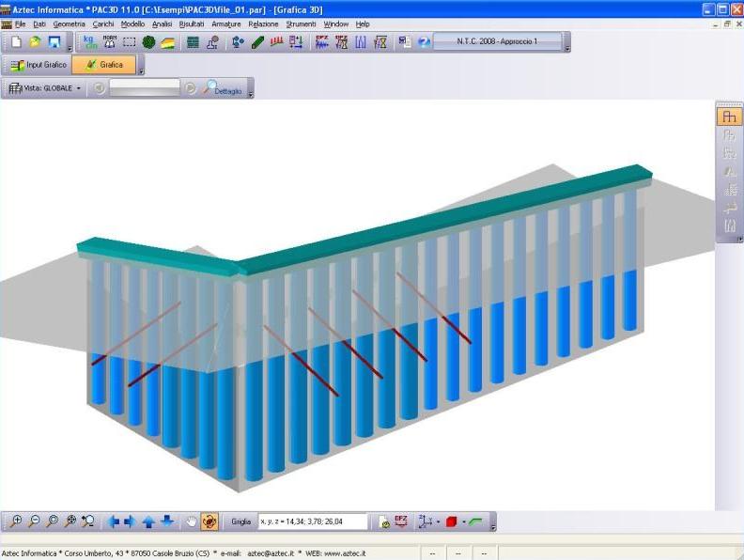This screenshot has height=560, width=744.
Task: Click the Save (floppy disk) icon
Action: pos(54,42)
